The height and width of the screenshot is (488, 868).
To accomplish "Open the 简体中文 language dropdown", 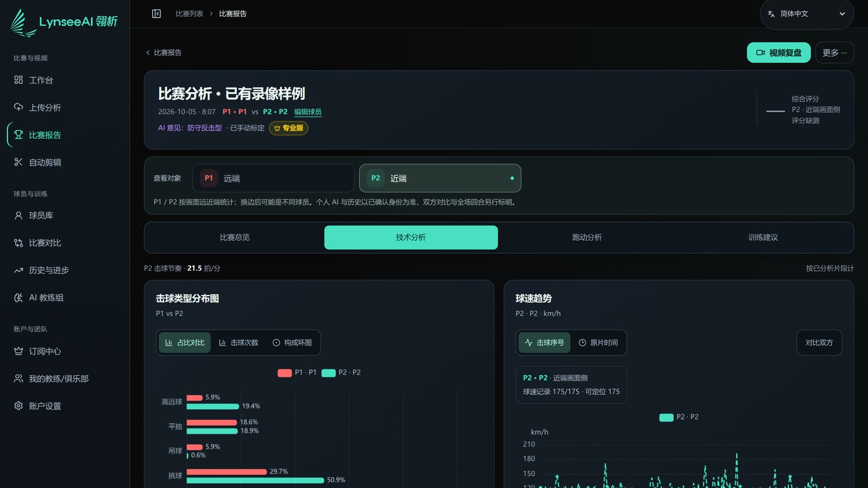I will 807,14.
